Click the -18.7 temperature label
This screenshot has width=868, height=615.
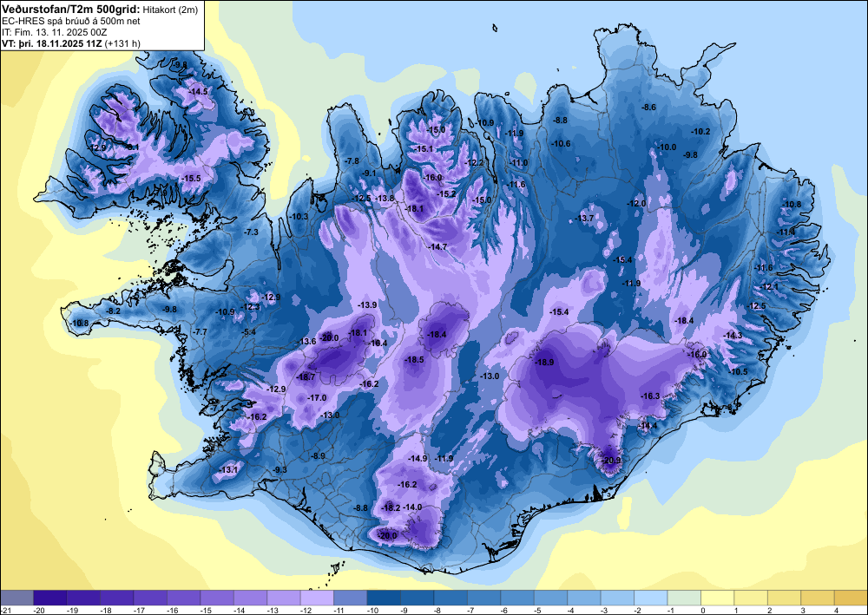click(306, 376)
